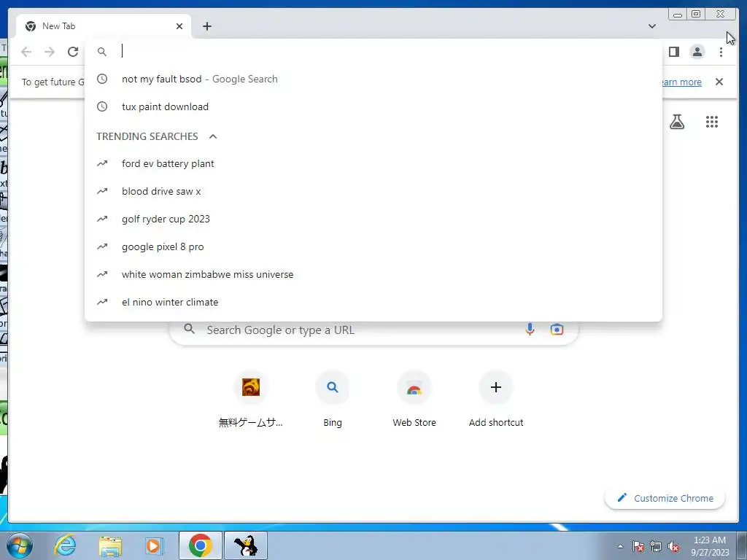
Task: Go forward using the forward arrow
Action: tap(50, 52)
